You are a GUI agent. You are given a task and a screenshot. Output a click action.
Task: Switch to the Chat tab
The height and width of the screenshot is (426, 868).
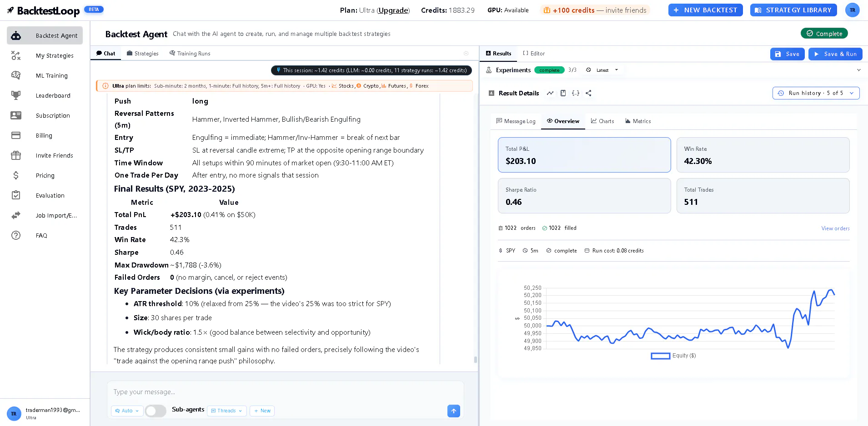(x=105, y=53)
